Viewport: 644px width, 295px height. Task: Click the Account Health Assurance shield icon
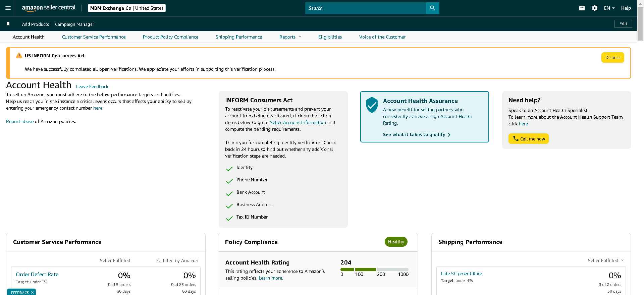coord(372,105)
